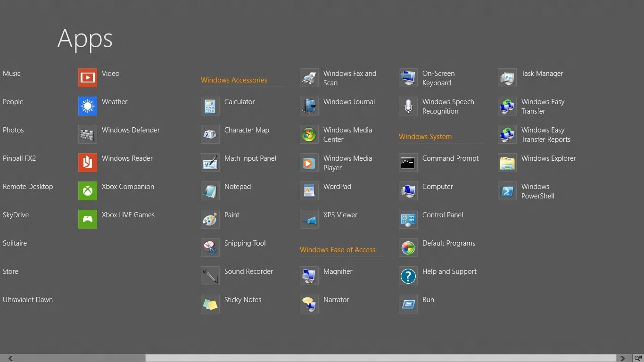This screenshot has width=644, height=362.
Task: Open Windows Defender wall icon
Action: [88, 134]
